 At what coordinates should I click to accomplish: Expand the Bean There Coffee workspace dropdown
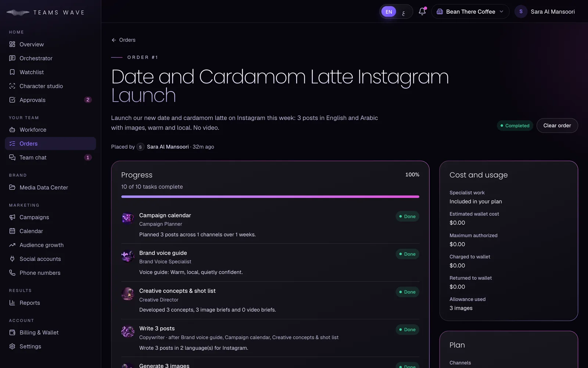(470, 11)
